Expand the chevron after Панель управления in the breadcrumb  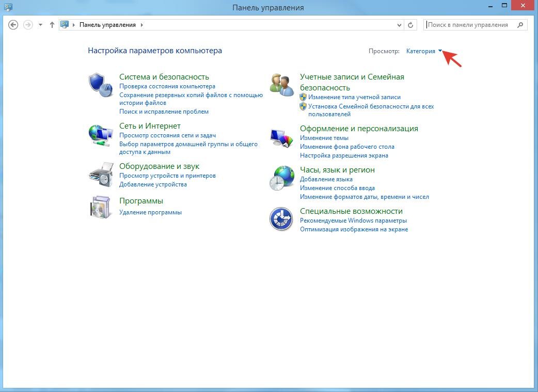pos(141,25)
